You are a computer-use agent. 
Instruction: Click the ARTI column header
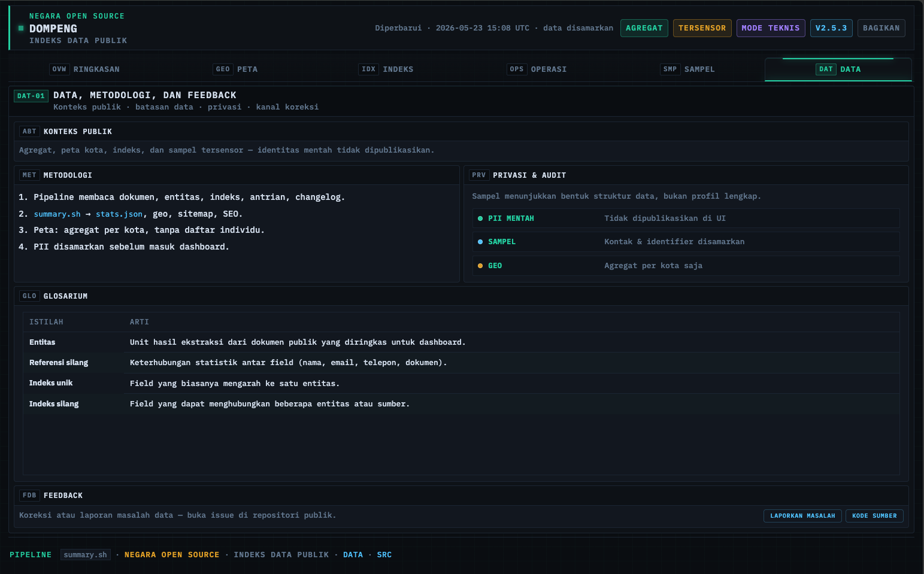[140, 322]
